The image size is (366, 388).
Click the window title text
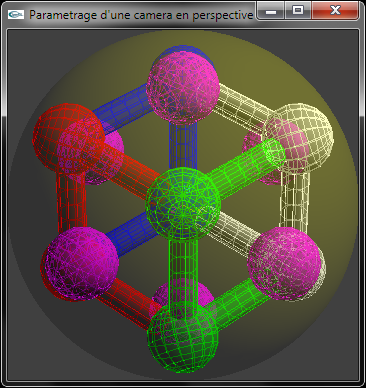(141, 15)
